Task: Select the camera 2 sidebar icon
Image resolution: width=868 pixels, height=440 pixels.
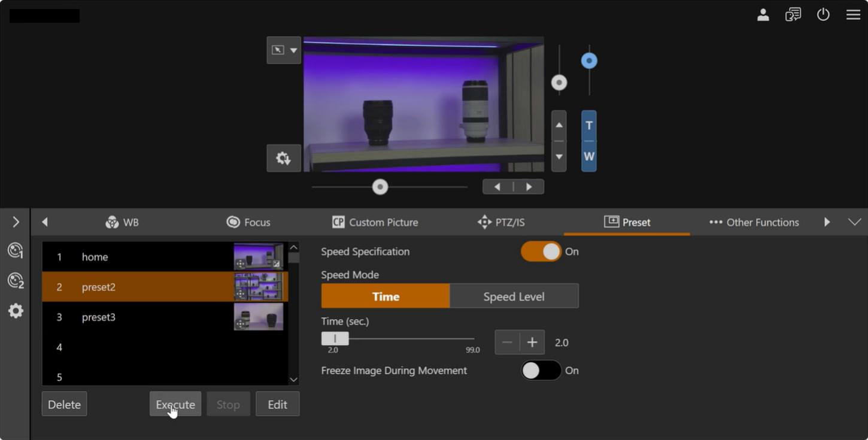Action: [x=16, y=280]
